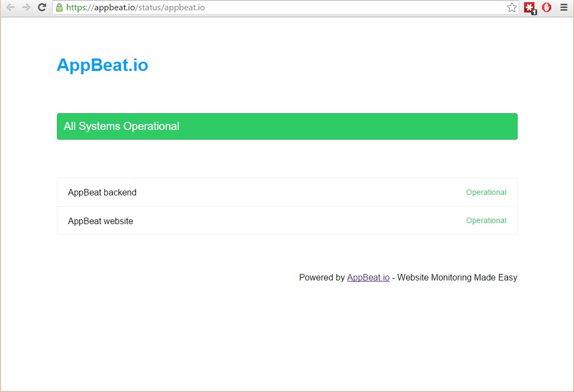Viewport: 574px width, 392px height.
Task: Click the back navigation arrow
Action: coord(10,8)
